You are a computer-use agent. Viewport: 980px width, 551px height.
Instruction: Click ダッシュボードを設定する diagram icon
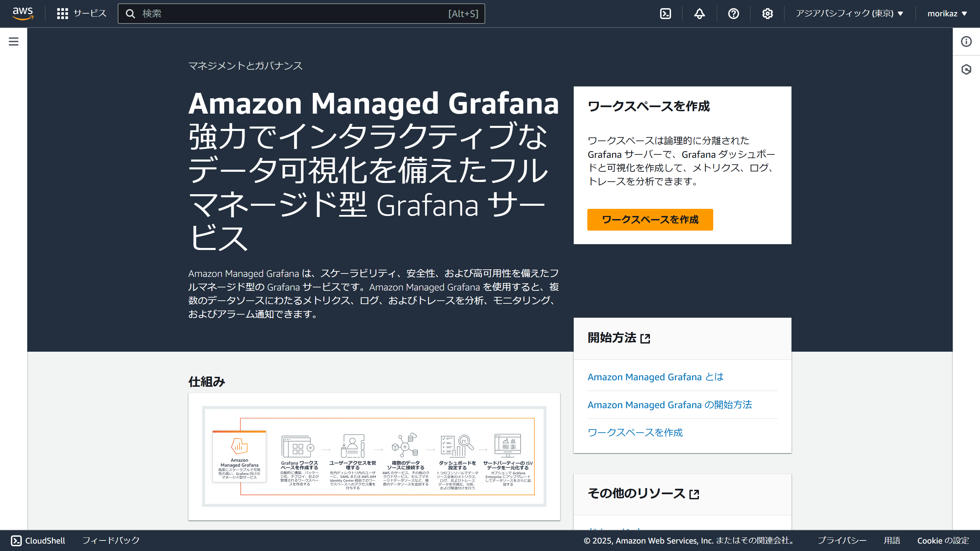(457, 445)
